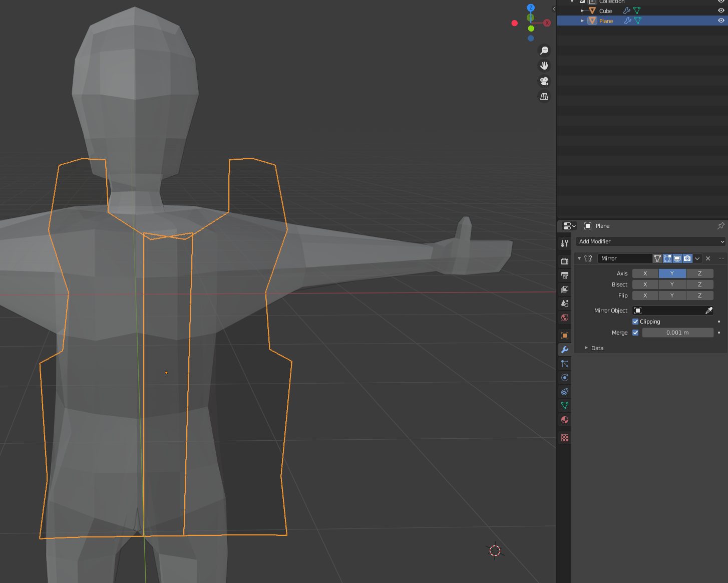Click the drag handle dots on Mirror modifier
The height and width of the screenshot is (583, 728).
click(721, 258)
